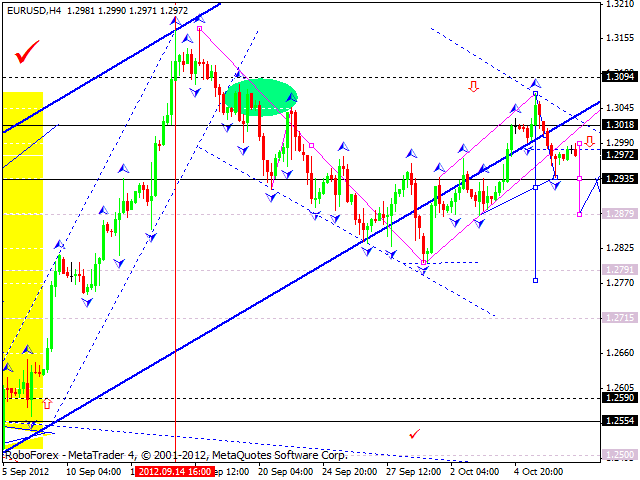Select the 1.2590 price level label
Image resolution: width=640 pixels, height=480 pixels.
(621, 397)
